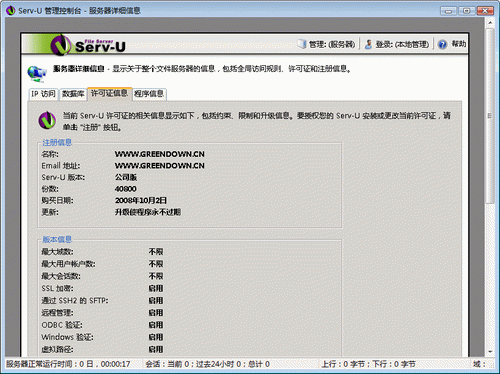
Task: Click the 更新 value 升级保护永不过期
Action: [148, 212]
